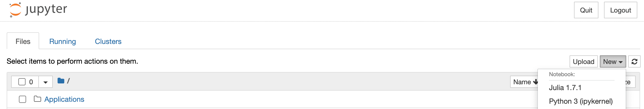The image size is (644, 109).
Task: Click the root folder icon in breadcrumb
Action: (61, 81)
